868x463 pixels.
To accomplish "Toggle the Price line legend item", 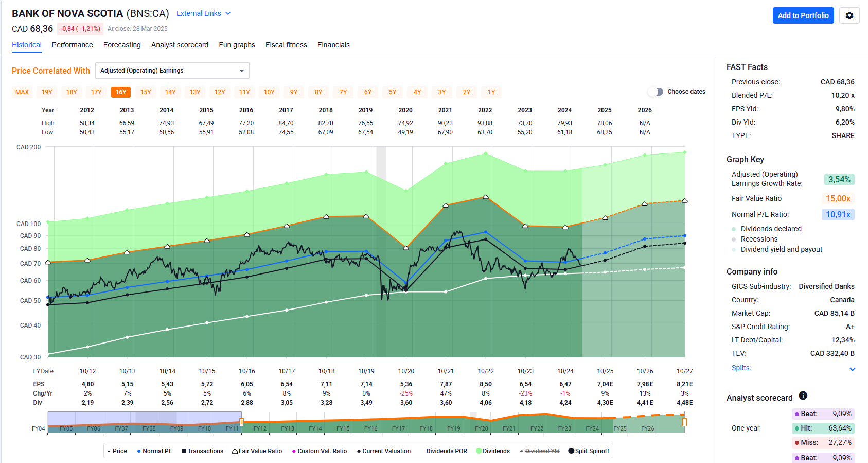I will coord(117,451).
